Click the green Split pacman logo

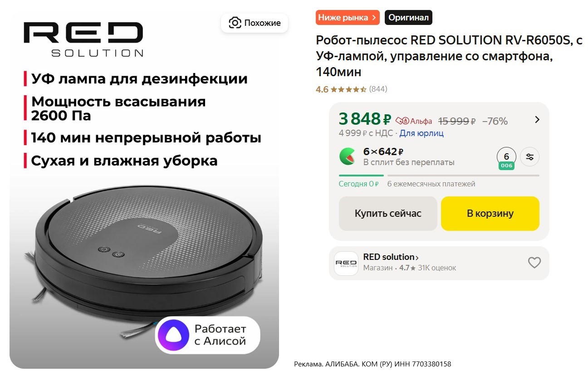pos(348,156)
